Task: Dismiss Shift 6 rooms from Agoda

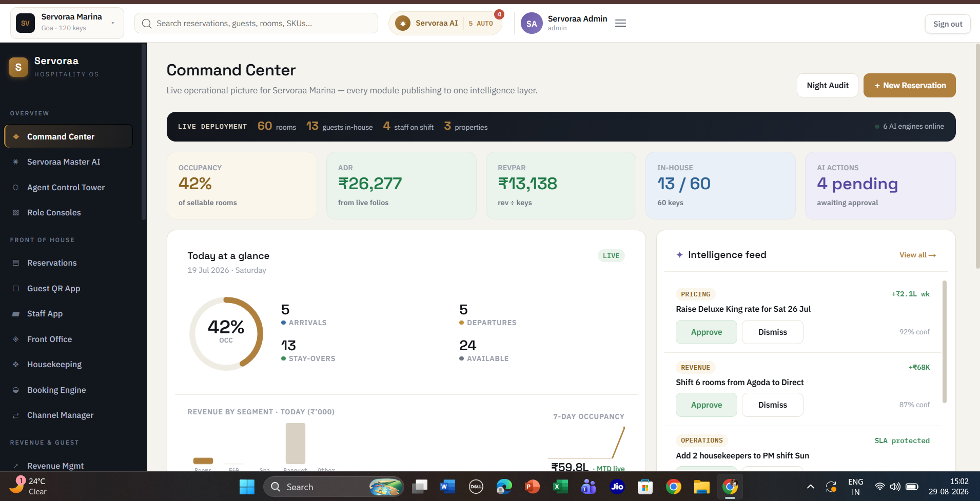Action: [x=772, y=405]
